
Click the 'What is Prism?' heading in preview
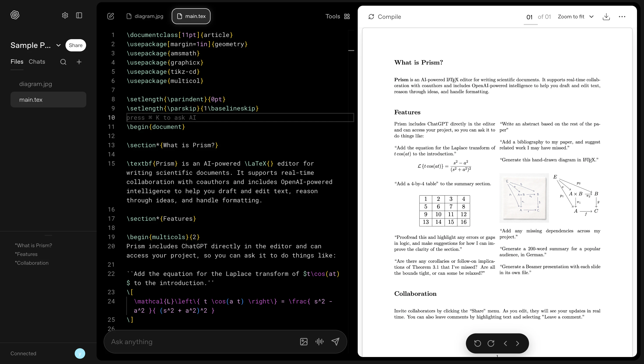click(x=418, y=63)
